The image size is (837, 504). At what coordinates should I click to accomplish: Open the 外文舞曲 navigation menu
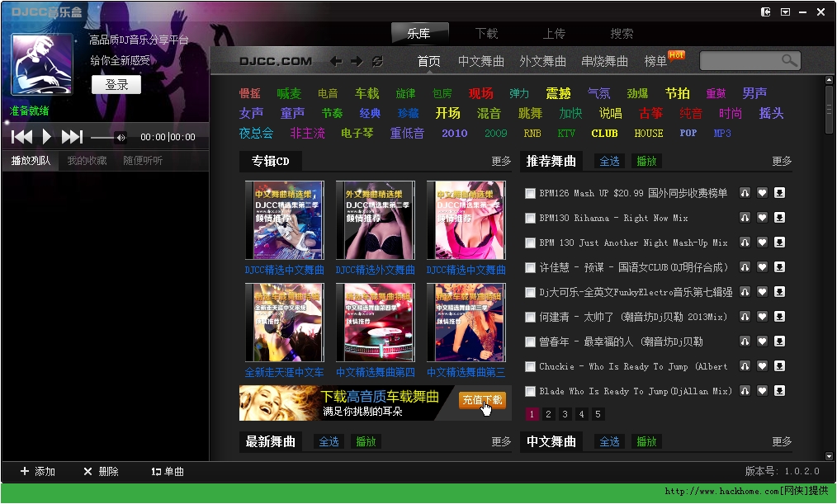(x=543, y=61)
